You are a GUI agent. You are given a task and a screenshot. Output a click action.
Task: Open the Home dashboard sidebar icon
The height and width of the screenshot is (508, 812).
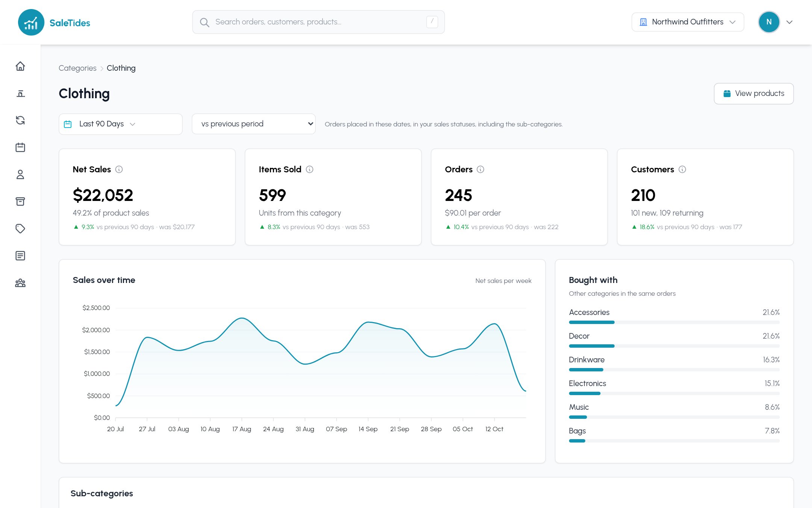[20, 66]
